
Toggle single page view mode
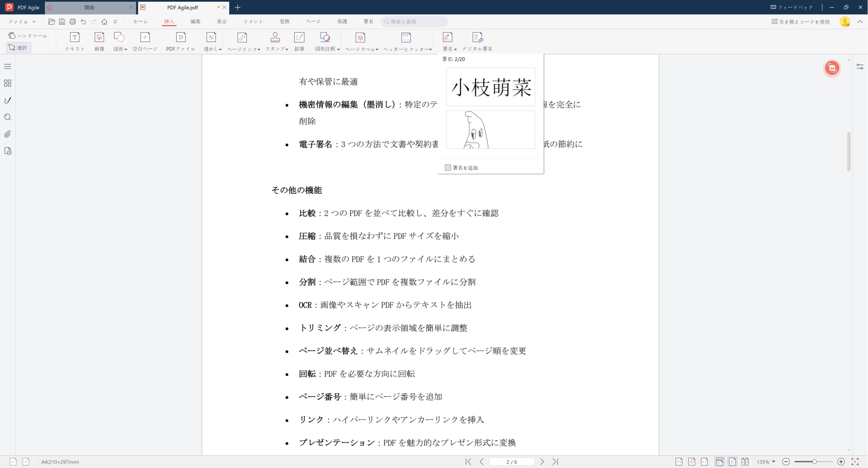pos(732,462)
